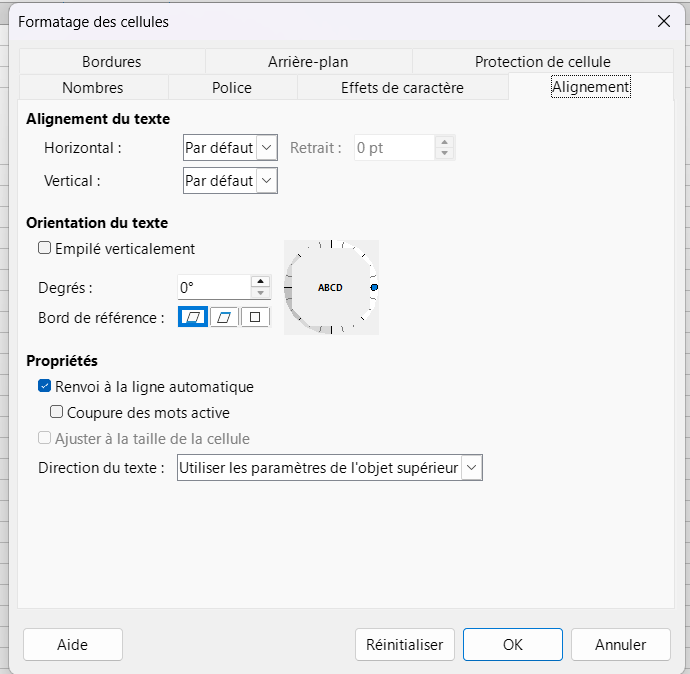Click the ABCD text orientation dial

(x=330, y=287)
